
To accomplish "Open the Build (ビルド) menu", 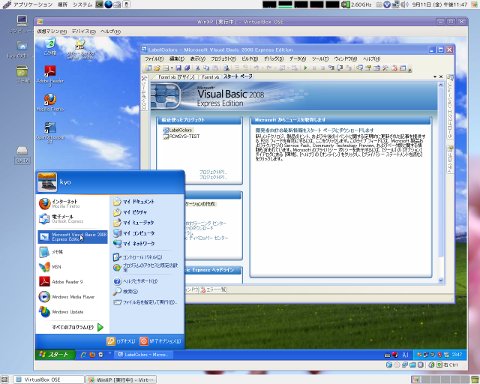I will pos(250,59).
